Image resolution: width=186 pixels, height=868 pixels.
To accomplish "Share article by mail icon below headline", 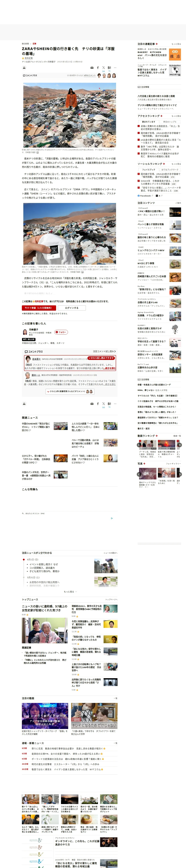I will click(x=92, y=68).
